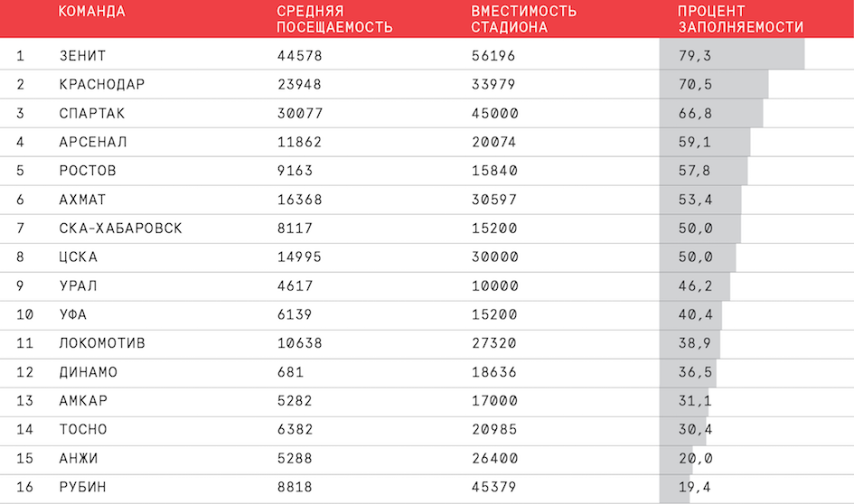This screenshot has height=504, width=854.
Task: Click the ПРОЦЕНТ ЗАПОЛНЯЕМОСТИ column header
Action: 740,19
